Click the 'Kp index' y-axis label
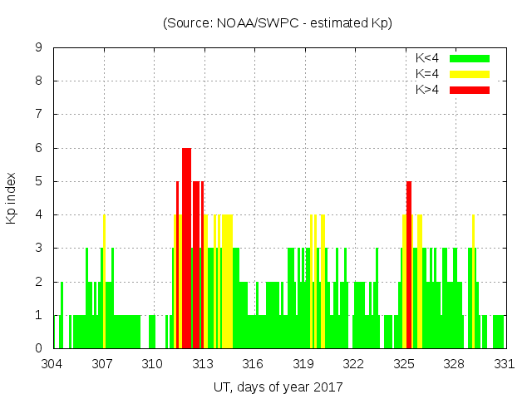The height and width of the screenshot is (399, 532). 12,198
